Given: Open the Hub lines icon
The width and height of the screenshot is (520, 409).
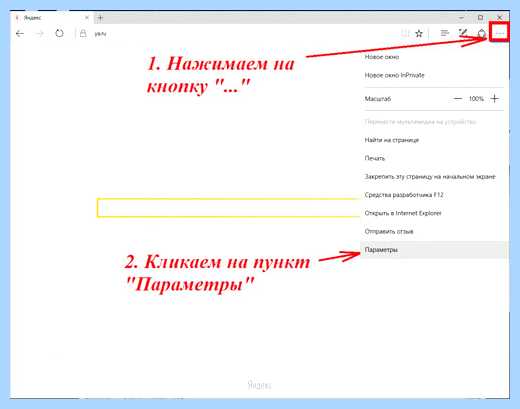Looking at the screenshot, I should (444, 33).
